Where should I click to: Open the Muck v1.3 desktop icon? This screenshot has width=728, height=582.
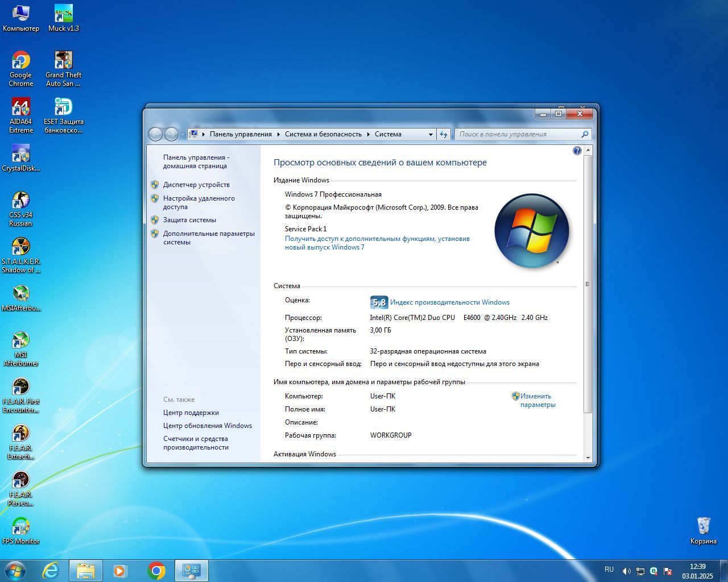64,18
